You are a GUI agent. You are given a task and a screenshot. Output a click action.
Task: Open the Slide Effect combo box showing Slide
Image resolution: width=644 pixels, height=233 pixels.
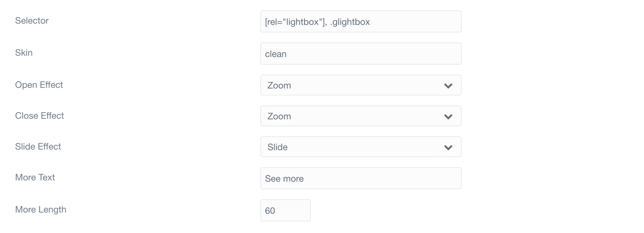[x=361, y=147]
